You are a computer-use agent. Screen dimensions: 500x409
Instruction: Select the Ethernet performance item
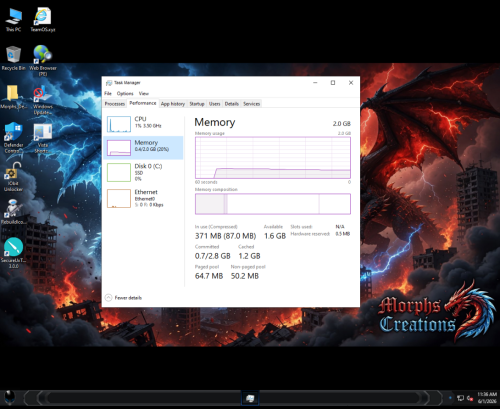click(143, 198)
